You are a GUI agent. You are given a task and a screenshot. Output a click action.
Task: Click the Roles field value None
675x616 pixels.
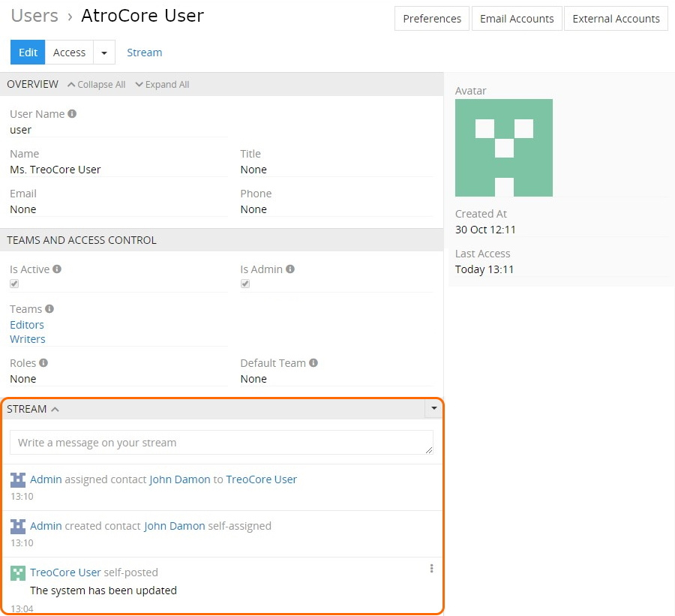(x=22, y=379)
